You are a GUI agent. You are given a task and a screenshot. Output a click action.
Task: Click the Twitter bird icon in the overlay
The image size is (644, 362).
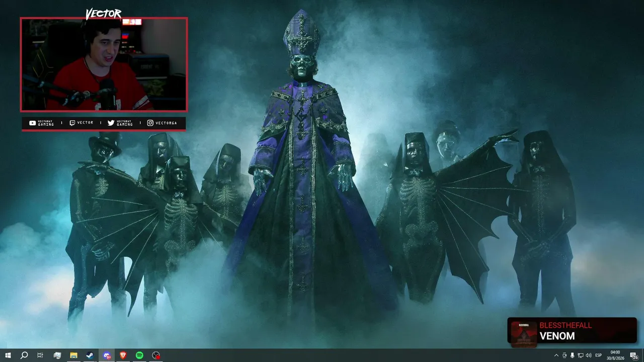pos(111,123)
